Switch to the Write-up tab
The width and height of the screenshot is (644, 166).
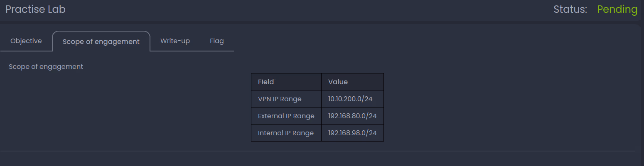point(175,41)
